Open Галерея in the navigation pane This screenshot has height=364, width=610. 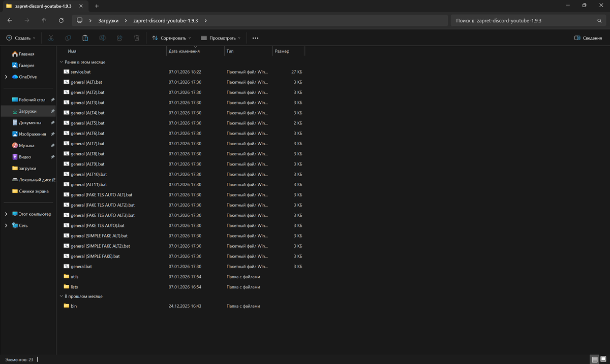[23, 65]
